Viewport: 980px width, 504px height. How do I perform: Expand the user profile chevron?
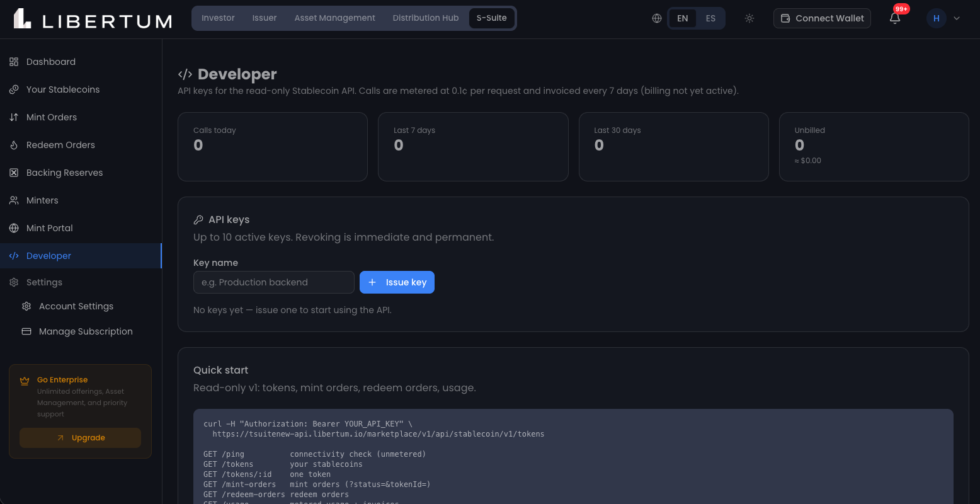957,18
